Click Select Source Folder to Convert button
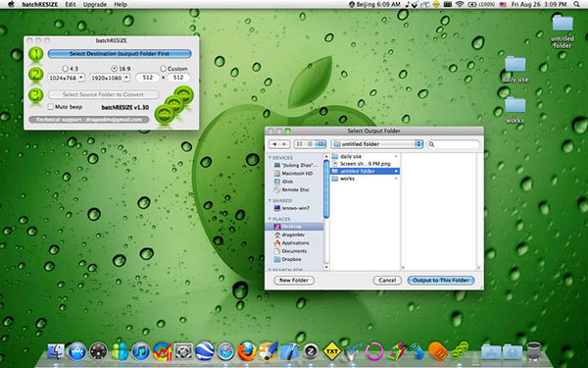 tap(103, 94)
